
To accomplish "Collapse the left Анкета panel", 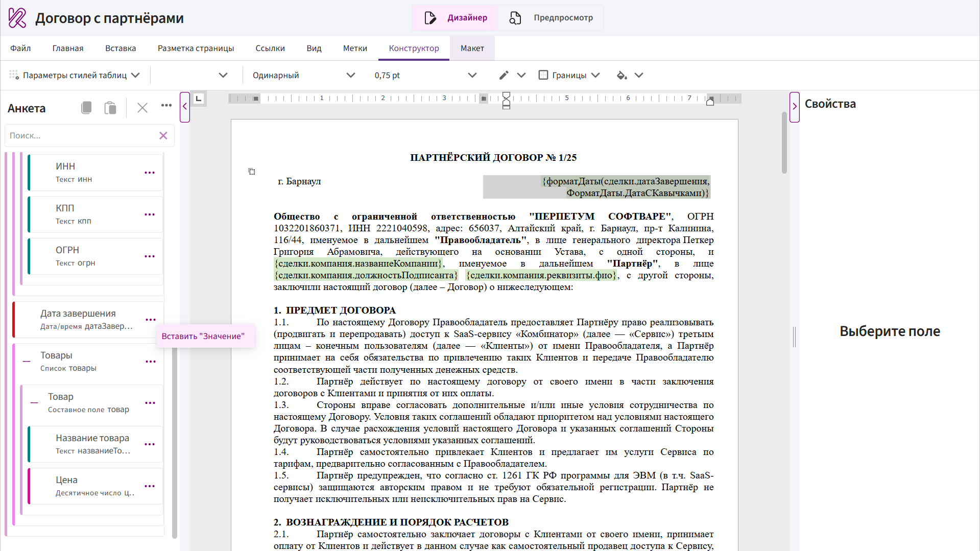I will click(185, 107).
